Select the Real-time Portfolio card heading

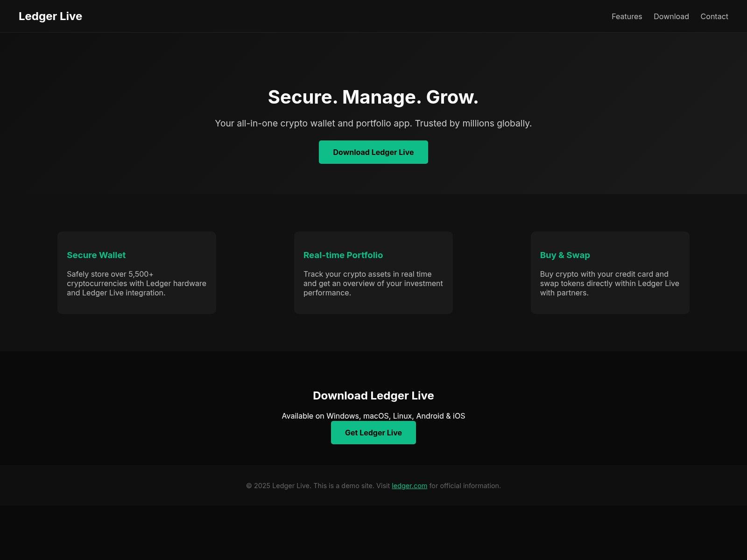click(x=343, y=255)
